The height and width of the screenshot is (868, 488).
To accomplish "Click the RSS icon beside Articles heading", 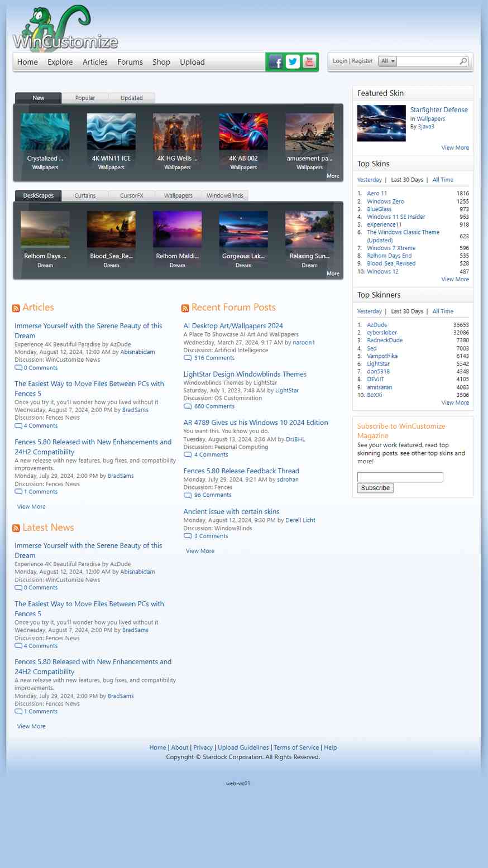I will click(16, 308).
